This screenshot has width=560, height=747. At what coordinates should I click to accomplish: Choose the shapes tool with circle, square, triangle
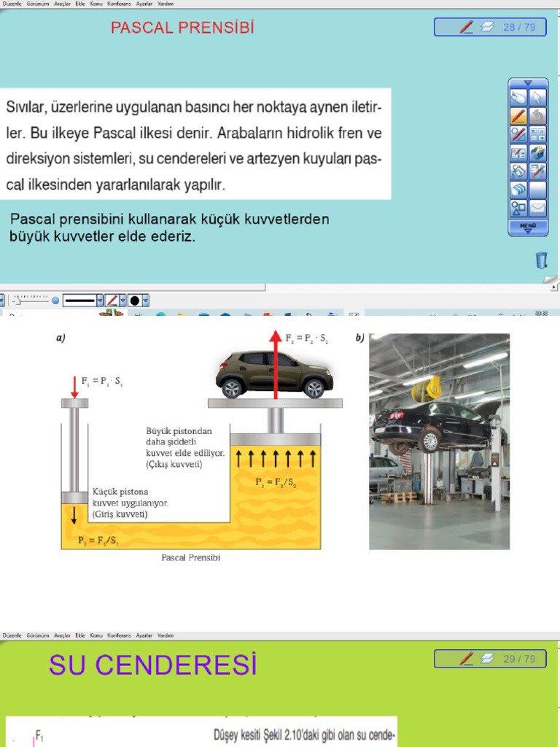pos(518,208)
